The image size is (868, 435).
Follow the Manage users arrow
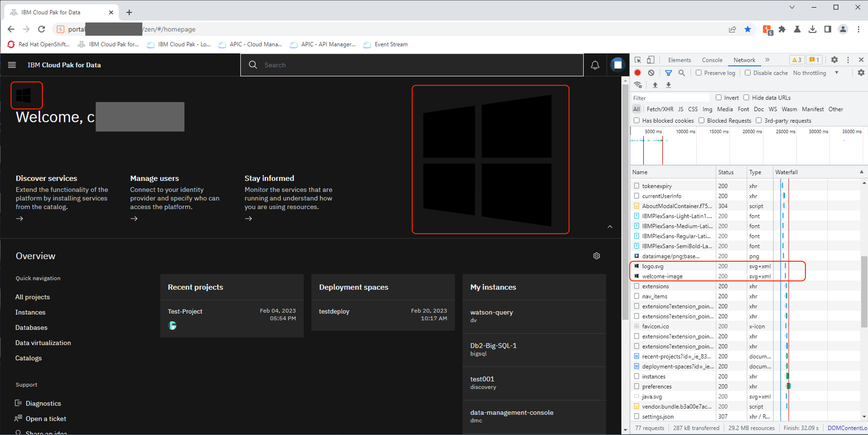(x=134, y=218)
